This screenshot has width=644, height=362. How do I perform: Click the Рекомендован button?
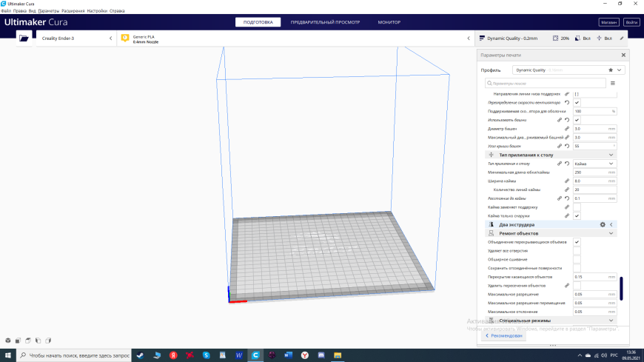[503, 335]
